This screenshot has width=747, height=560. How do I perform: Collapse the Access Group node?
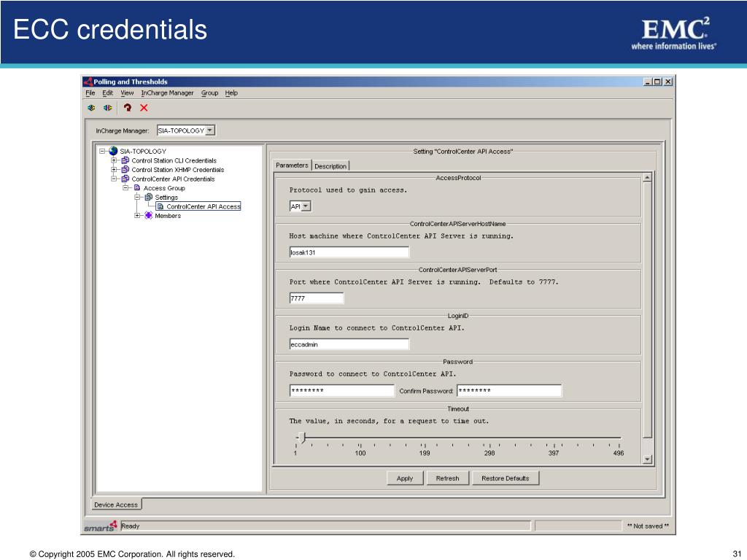(125, 188)
